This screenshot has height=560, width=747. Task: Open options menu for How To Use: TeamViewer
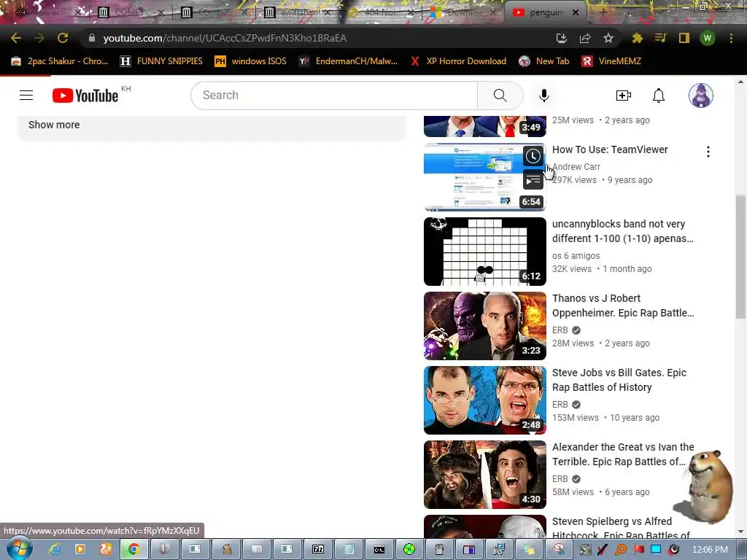click(708, 152)
